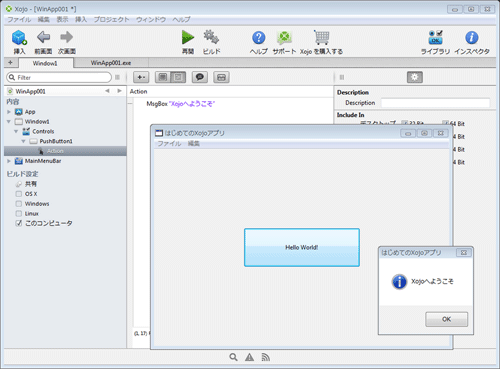Select the Action event in navigator

click(x=65, y=151)
